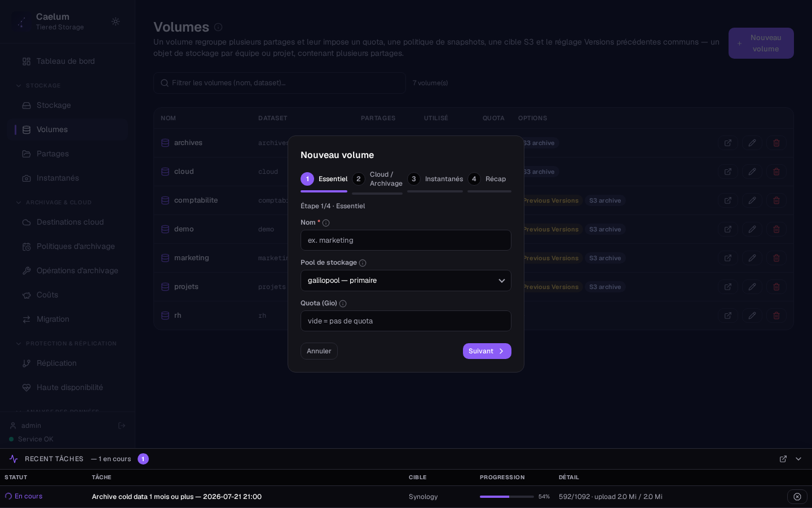Focus the Nom text field
The width and height of the screenshot is (812, 508).
coord(406,240)
